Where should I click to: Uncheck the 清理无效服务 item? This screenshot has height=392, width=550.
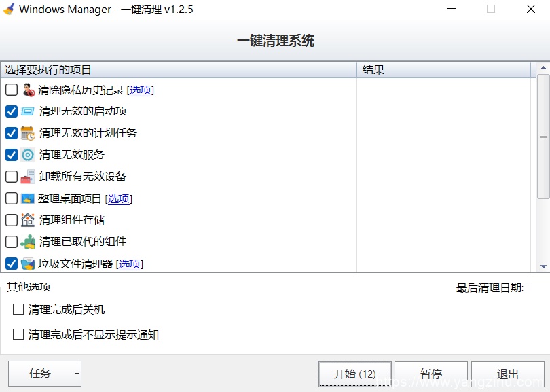point(11,155)
